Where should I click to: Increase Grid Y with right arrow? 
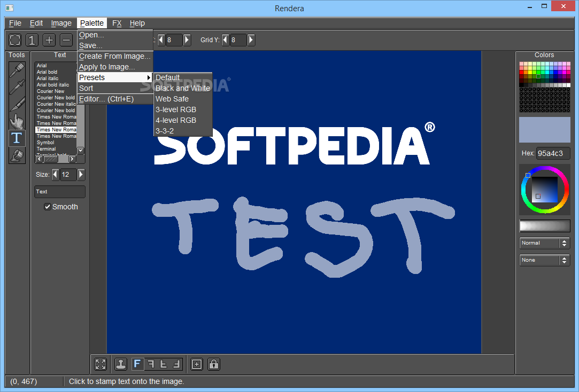[x=251, y=40]
